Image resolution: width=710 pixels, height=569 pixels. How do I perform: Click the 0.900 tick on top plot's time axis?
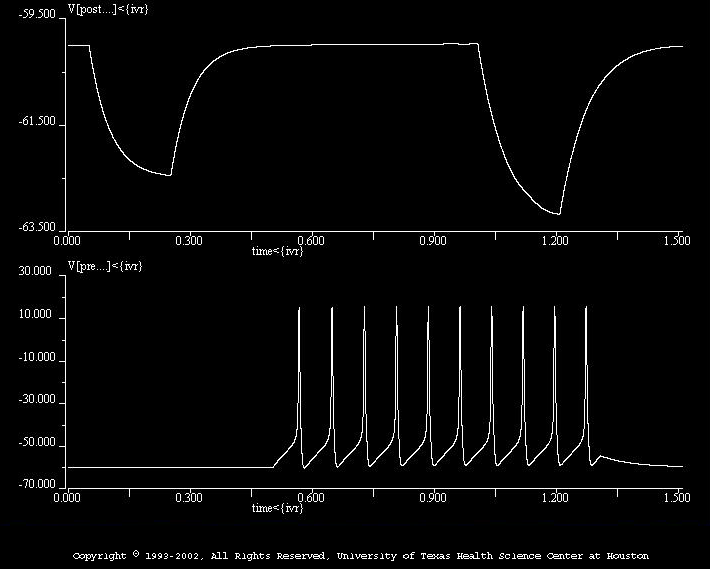[433, 241]
